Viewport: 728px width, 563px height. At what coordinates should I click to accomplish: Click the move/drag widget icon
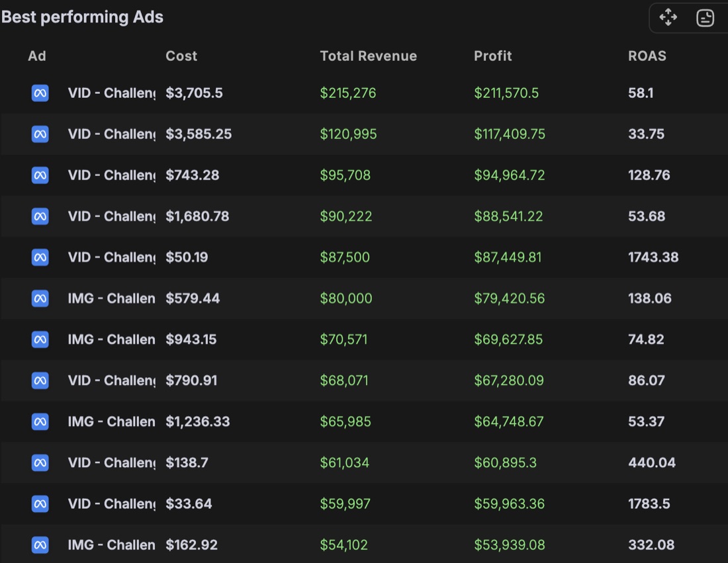(x=668, y=18)
